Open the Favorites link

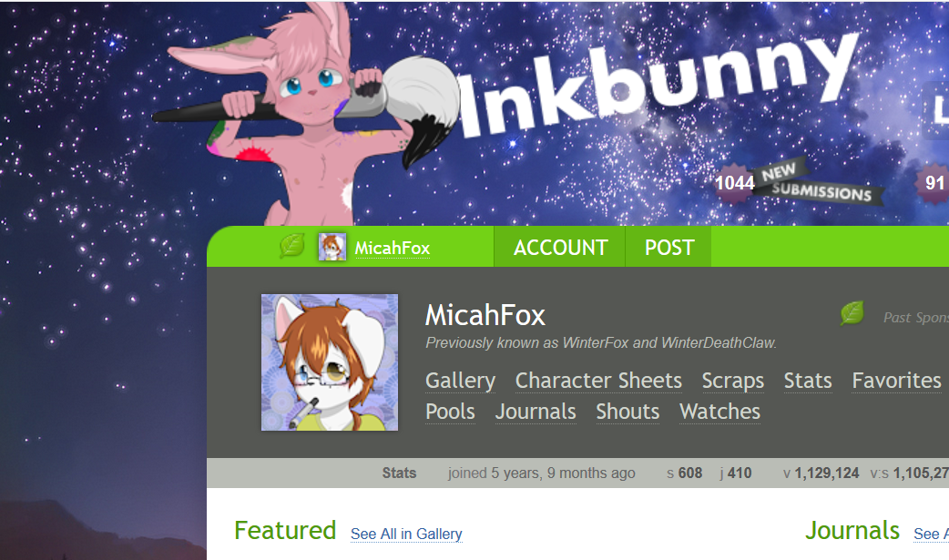[897, 381]
